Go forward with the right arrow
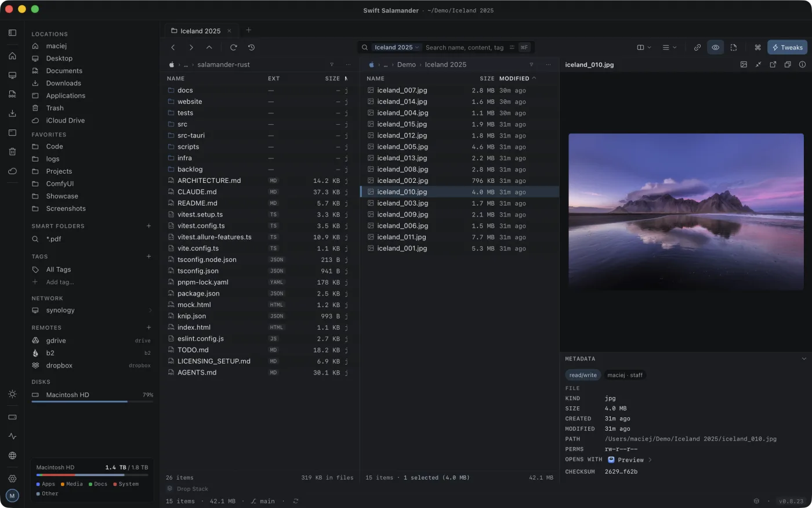 click(x=191, y=48)
